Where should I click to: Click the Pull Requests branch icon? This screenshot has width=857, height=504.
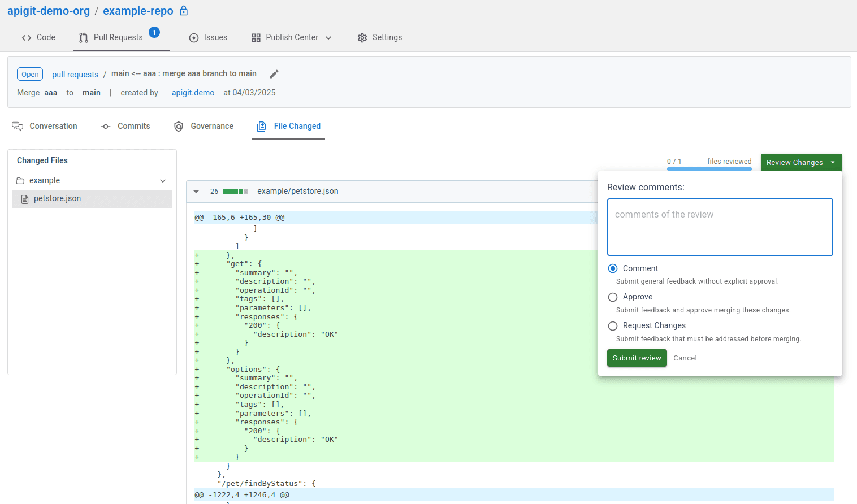pyautogui.click(x=84, y=38)
